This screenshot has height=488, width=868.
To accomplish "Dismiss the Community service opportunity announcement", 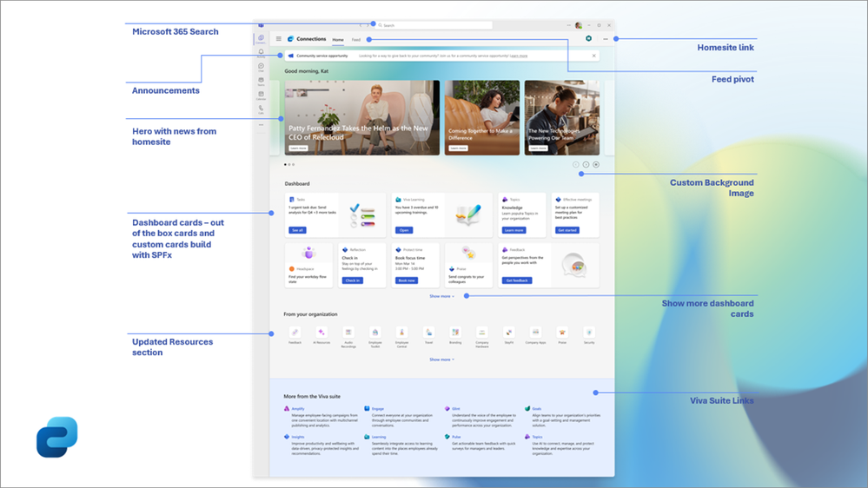I will pos(594,56).
